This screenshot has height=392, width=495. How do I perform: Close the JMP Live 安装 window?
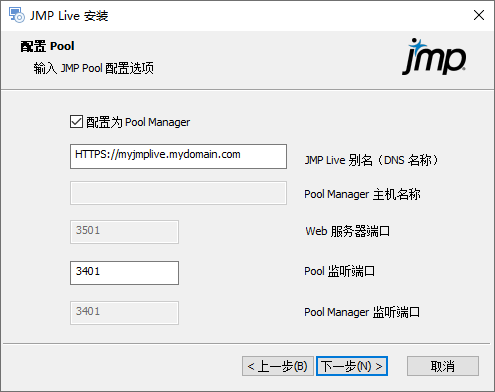pos(479,15)
